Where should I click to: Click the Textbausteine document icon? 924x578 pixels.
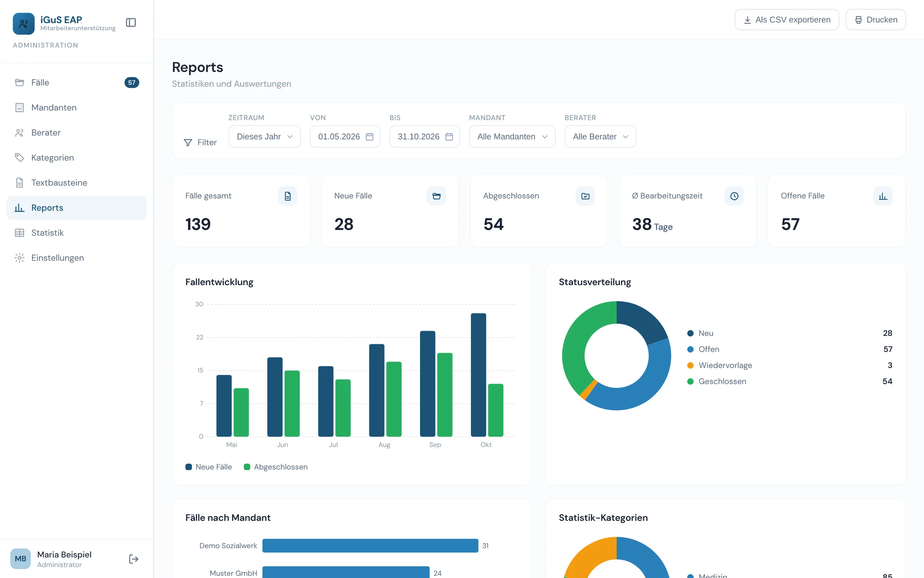click(20, 183)
